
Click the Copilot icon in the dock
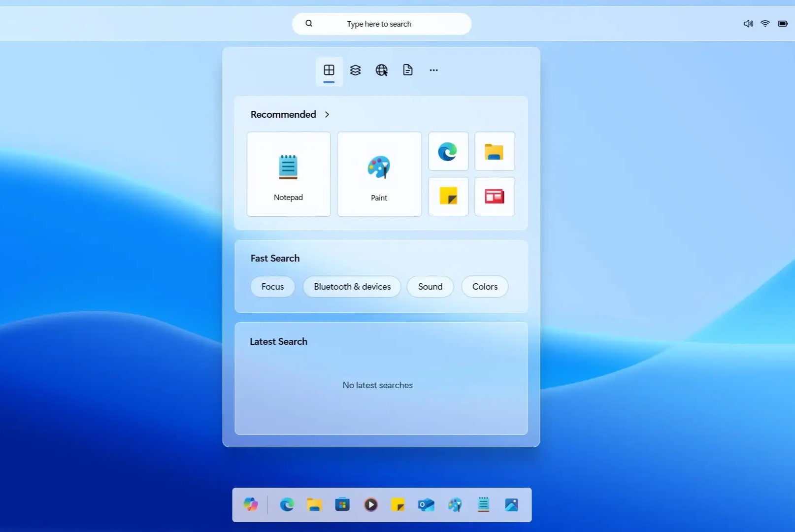(251, 504)
